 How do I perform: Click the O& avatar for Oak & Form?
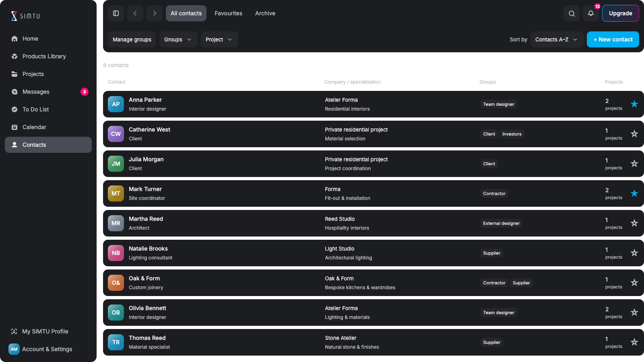pos(116,283)
